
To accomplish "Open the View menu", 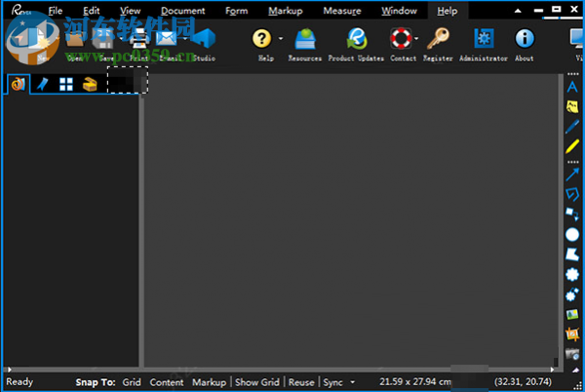I will 131,11.
